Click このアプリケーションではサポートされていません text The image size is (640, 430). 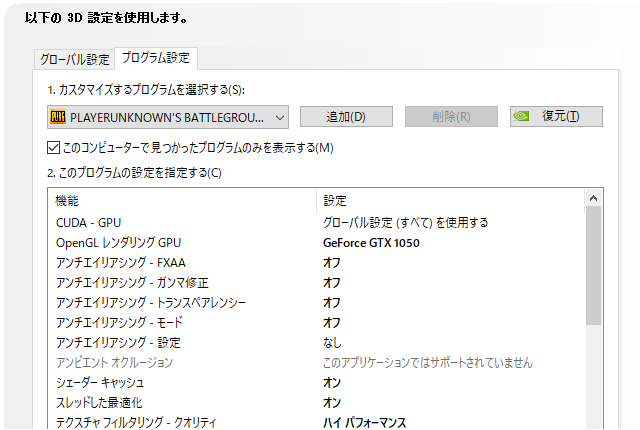coord(428,363)
